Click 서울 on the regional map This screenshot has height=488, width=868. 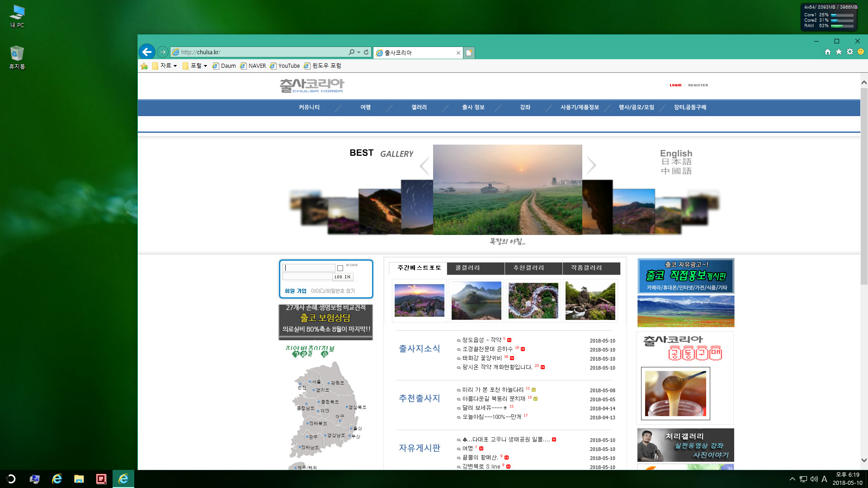(x=316, y=382)
